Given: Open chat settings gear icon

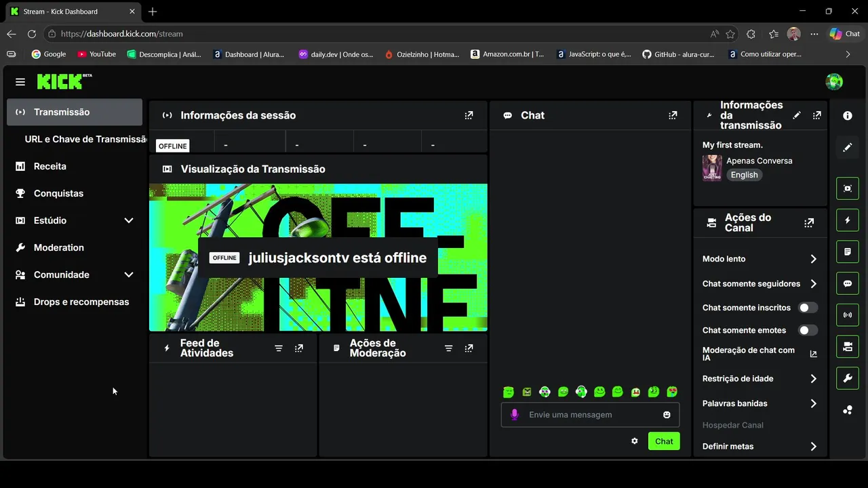Looking at the screenshot, I should click(635, 441).
